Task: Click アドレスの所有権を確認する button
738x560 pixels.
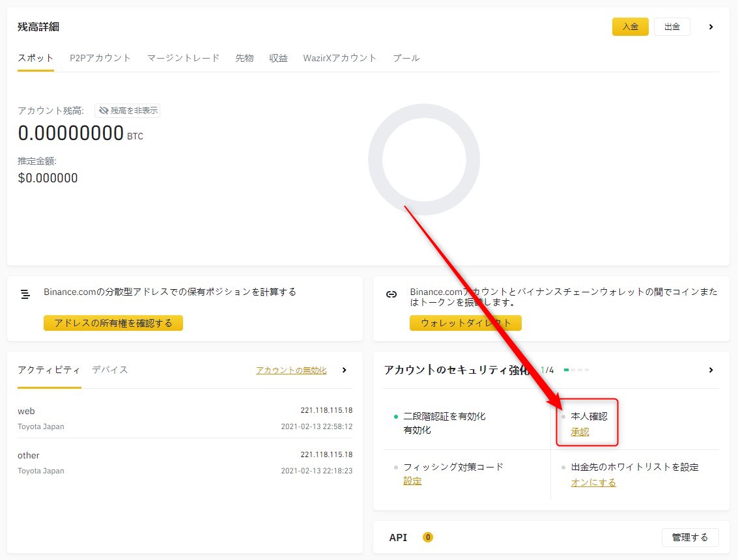Action: click(x=113, y=323)
